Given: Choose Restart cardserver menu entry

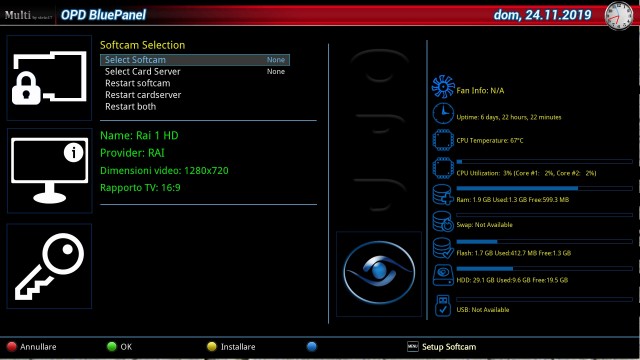Looking at the screenshot, I should coord(143,95).
